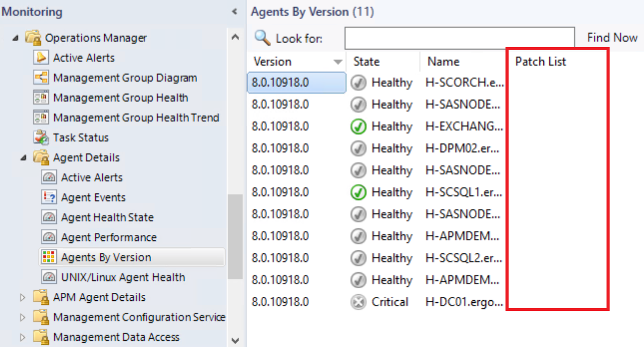Viewport: 644px width, 347px height.
Task: Click the Management Configuration Service folder icon
Action: 41,317
